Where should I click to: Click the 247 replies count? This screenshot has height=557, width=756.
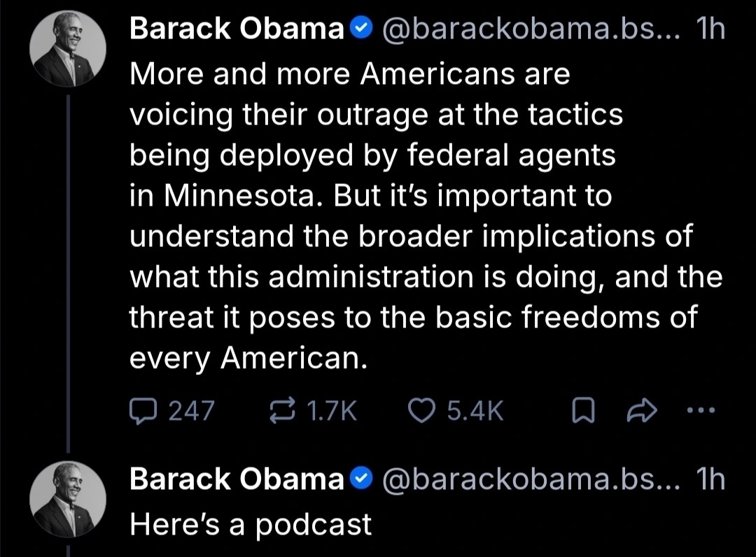coord(192,412)
